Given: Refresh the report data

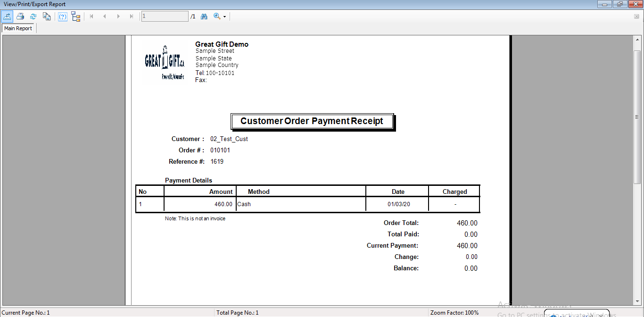Looking at the screenshot, I should (33, 17).
